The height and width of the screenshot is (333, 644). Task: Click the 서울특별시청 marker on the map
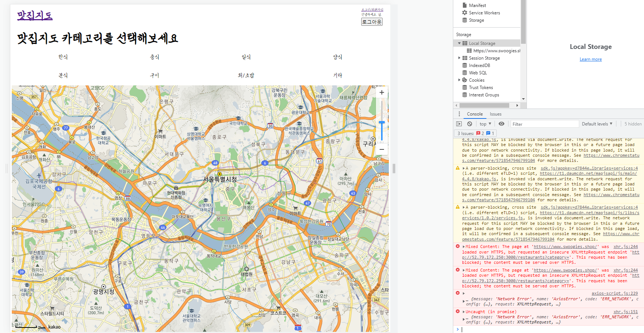(219, 174)
